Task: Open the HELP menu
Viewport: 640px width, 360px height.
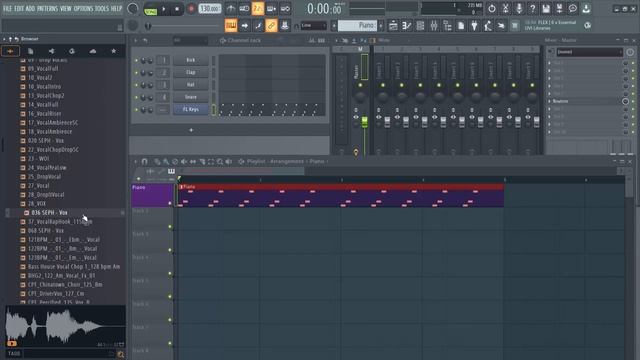Action: point(116,8)
